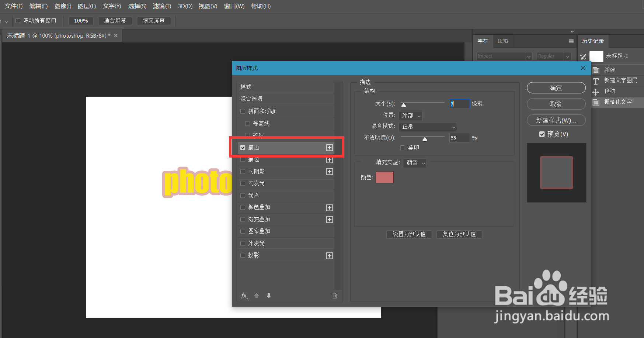This screenshot has height=338, width=644.
Task: Uncheck the checked 描边 checkbox
Action: (x=243, y=147)
